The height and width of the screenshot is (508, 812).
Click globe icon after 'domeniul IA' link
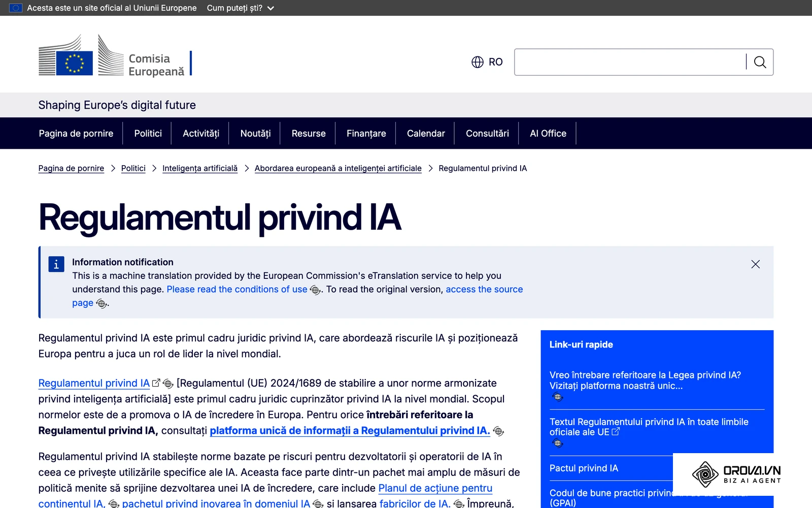(x=318, y=504)
